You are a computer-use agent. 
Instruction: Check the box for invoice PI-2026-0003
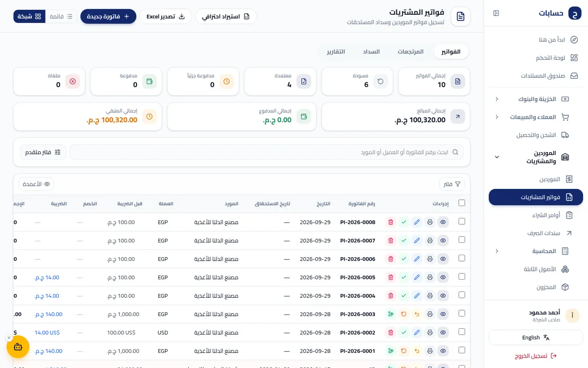(x=462, y=314)
